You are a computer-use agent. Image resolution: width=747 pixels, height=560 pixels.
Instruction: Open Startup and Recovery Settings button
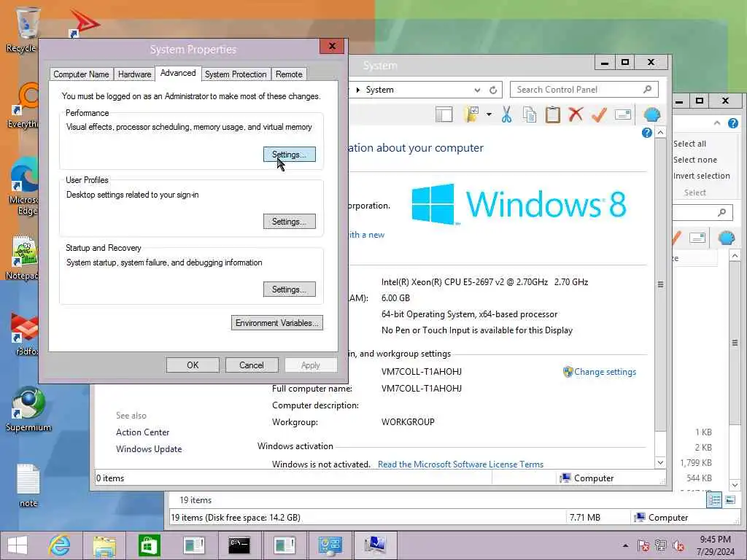[289, 289]
